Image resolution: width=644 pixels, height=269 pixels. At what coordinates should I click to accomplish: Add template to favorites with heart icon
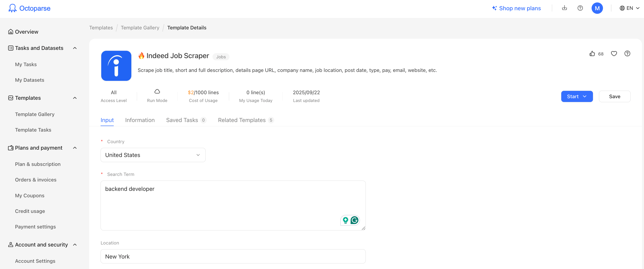pos(614,53)
